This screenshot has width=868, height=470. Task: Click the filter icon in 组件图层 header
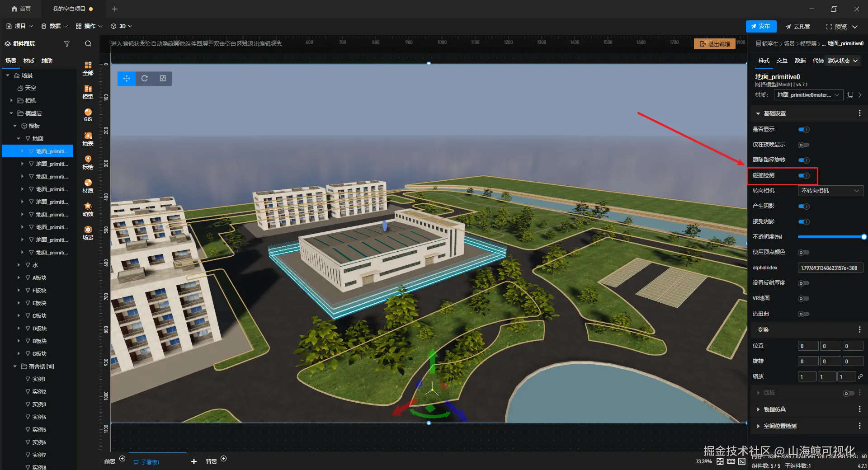(67, 44)
